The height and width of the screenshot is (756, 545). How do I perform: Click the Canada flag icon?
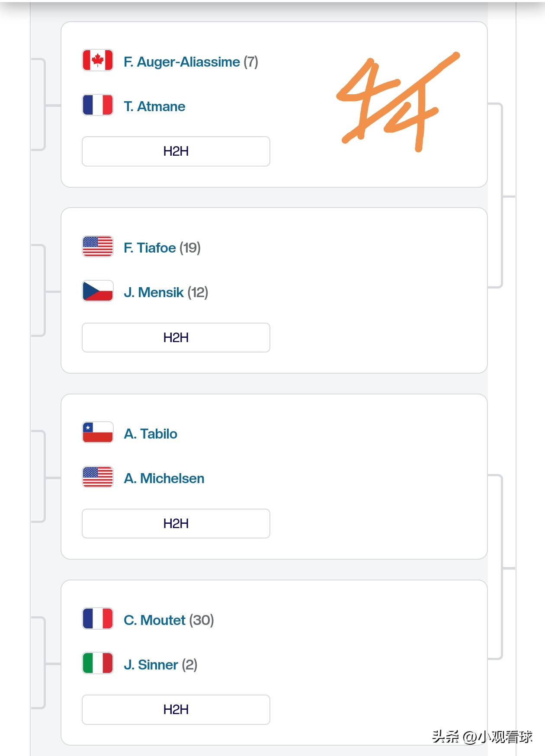[x=98, y=60]
